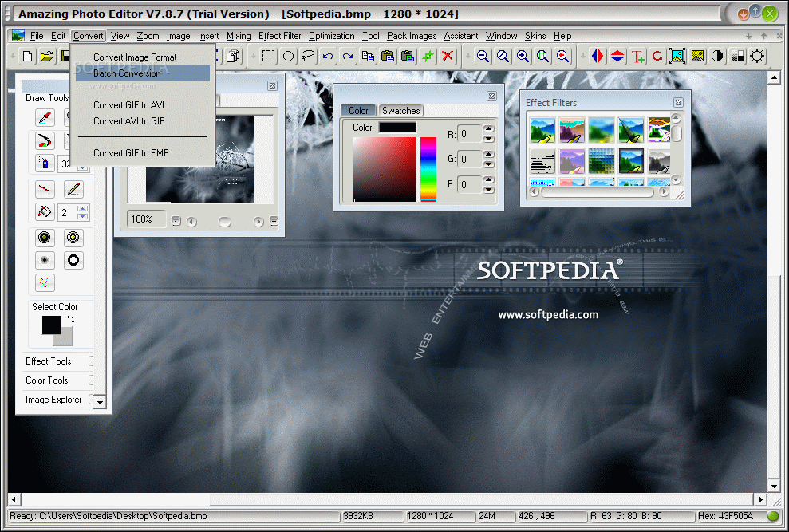Select the spray can tool

tap(45, 163)
